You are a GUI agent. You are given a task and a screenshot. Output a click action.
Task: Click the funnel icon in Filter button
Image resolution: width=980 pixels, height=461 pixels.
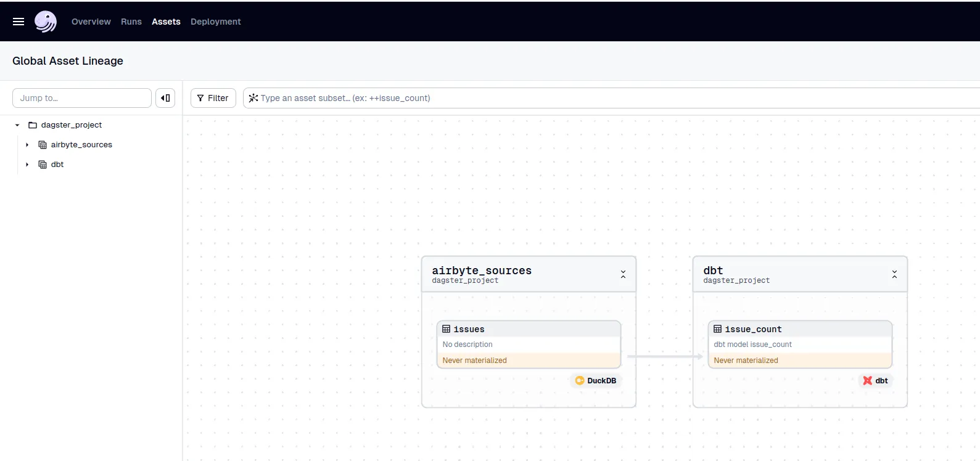pyautogui.click(x=200, y=98)
